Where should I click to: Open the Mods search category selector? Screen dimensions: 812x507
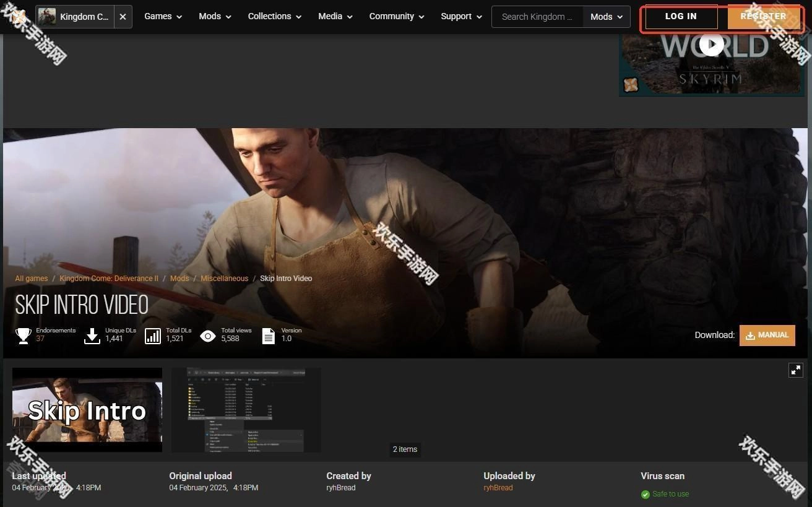point(606,17)
